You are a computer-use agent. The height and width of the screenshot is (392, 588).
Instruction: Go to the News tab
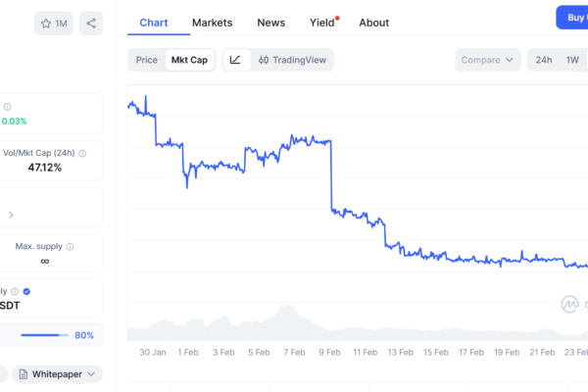click(271, 23)
